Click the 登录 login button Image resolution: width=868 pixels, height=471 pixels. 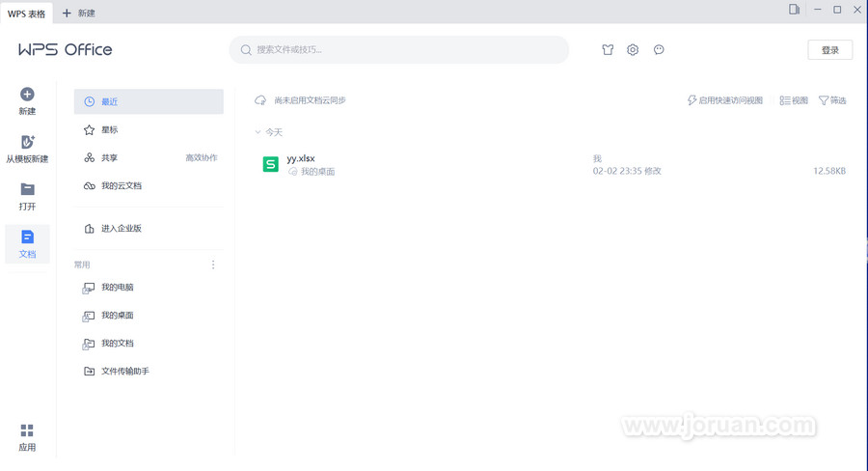click(x=829, y=50)
